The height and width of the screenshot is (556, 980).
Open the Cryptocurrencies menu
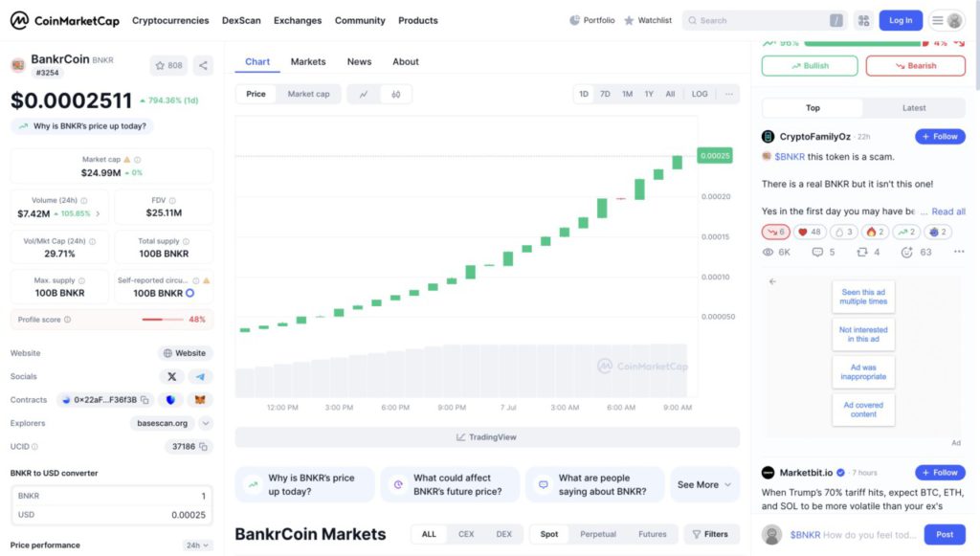[170, 21]
